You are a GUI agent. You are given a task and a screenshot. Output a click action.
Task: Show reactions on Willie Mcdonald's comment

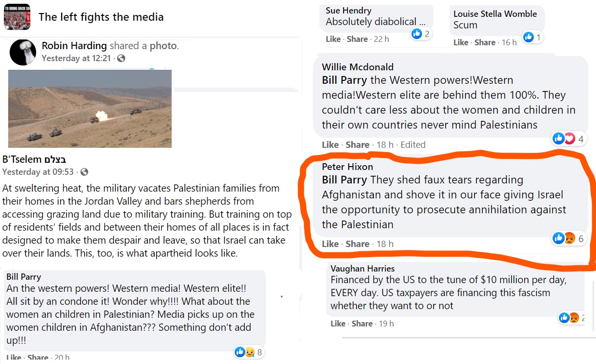pyautogui.click(x=568, y=139)
